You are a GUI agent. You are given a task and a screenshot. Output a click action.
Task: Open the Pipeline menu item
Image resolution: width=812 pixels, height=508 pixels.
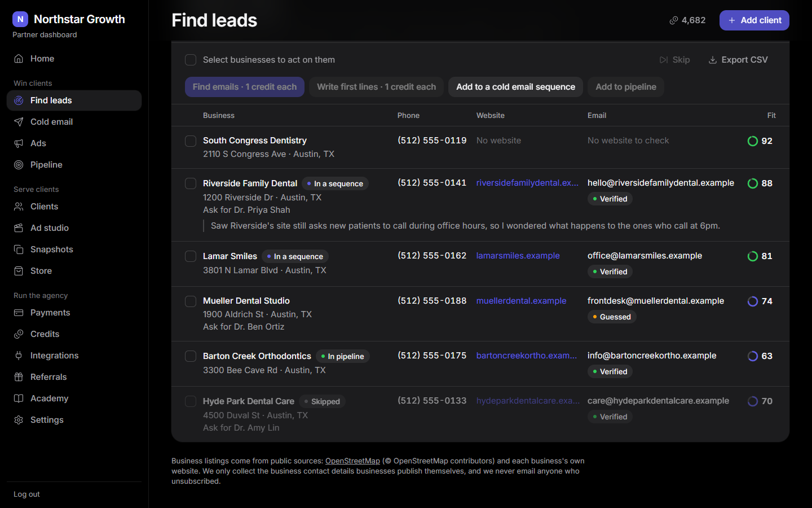[74, 165]
